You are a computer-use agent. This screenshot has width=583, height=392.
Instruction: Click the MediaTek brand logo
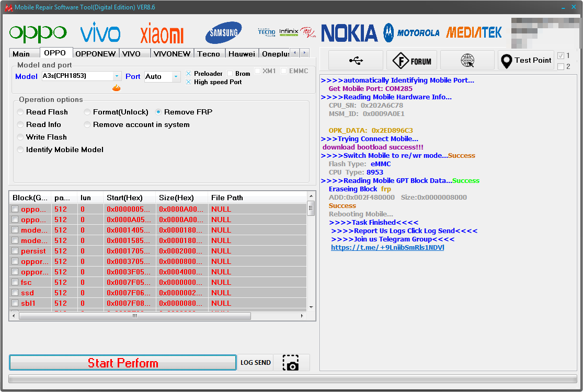[474, 32]
